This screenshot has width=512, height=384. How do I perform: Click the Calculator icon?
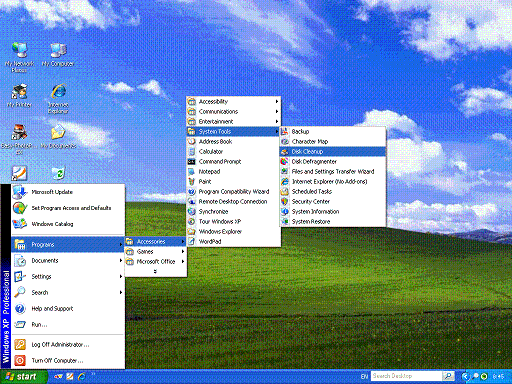191,151
